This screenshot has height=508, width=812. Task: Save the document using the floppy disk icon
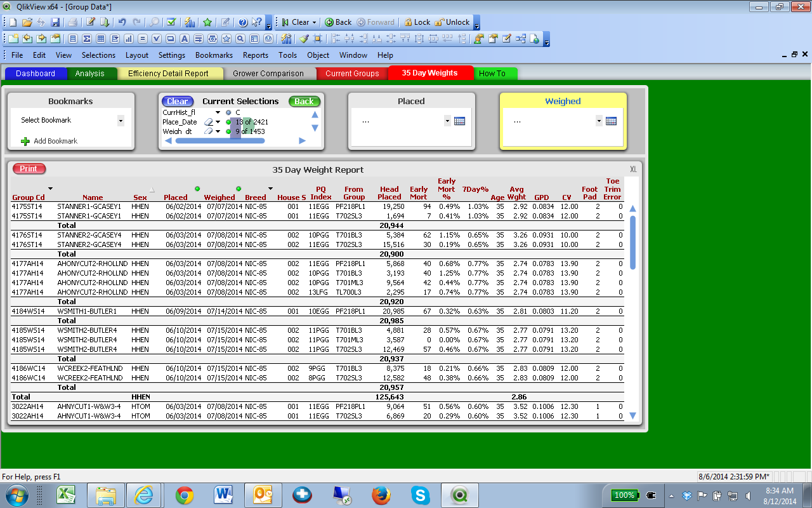pos(55,22)
